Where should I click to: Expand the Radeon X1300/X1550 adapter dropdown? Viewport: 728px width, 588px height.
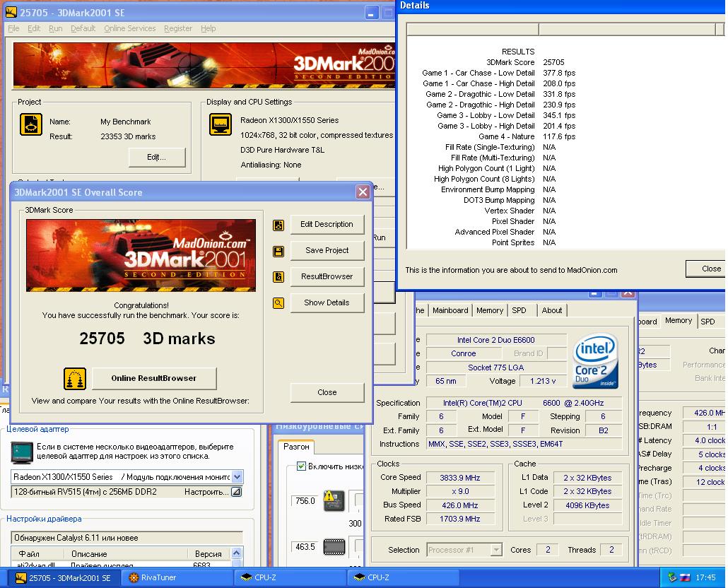[237, 476]
